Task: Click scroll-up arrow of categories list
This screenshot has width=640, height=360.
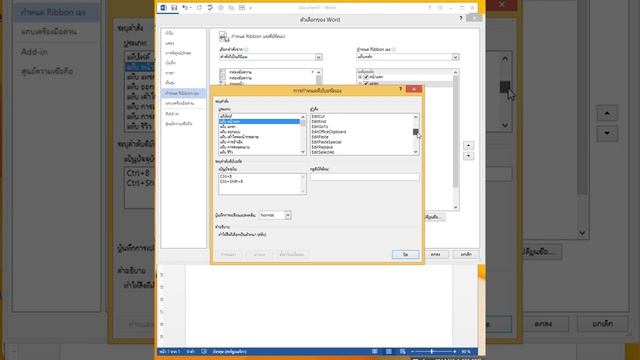Action: pos(303,117)
